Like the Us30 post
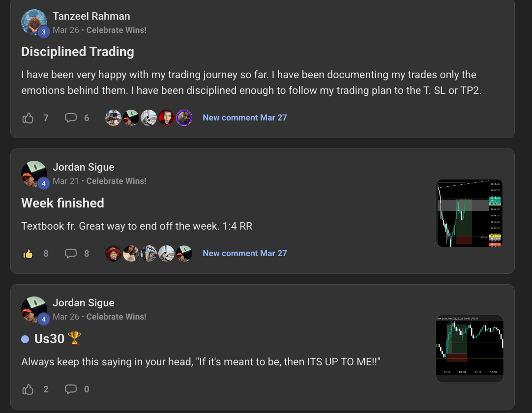 tap(28, 389)
